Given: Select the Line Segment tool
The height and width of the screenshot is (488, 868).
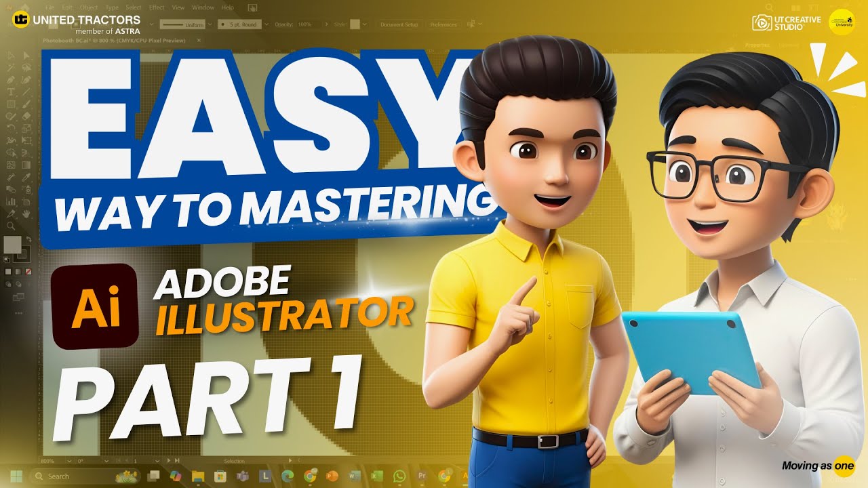Looking at the screenshot, I should [26, 91].
